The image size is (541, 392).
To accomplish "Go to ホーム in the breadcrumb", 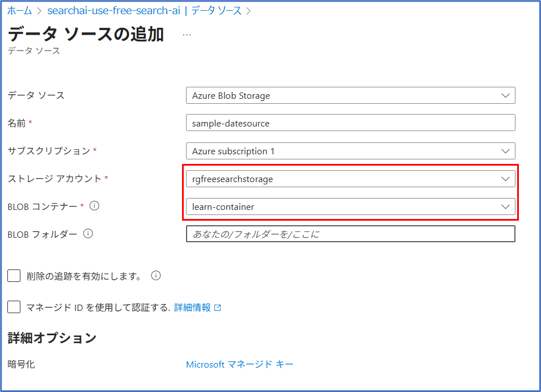I will [19, 11].
